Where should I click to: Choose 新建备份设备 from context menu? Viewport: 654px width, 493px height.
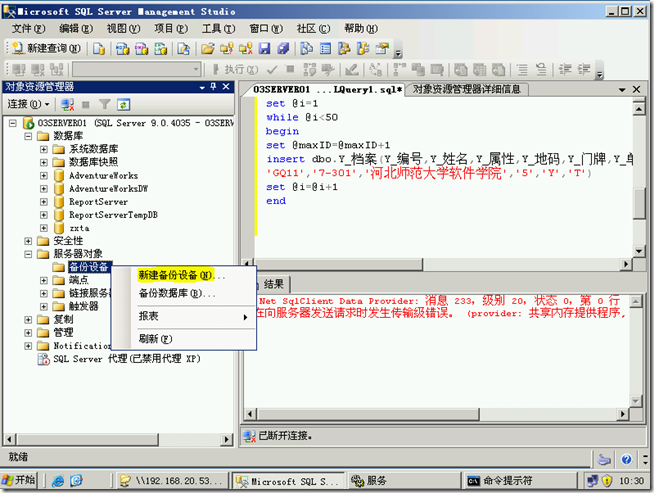[182, 275]
